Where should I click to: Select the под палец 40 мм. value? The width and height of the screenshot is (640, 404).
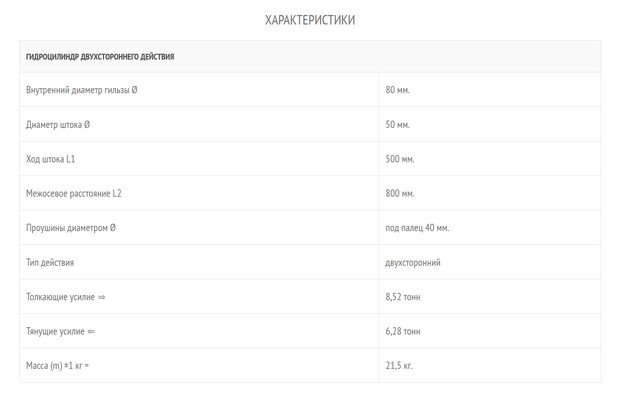(417, 228)
